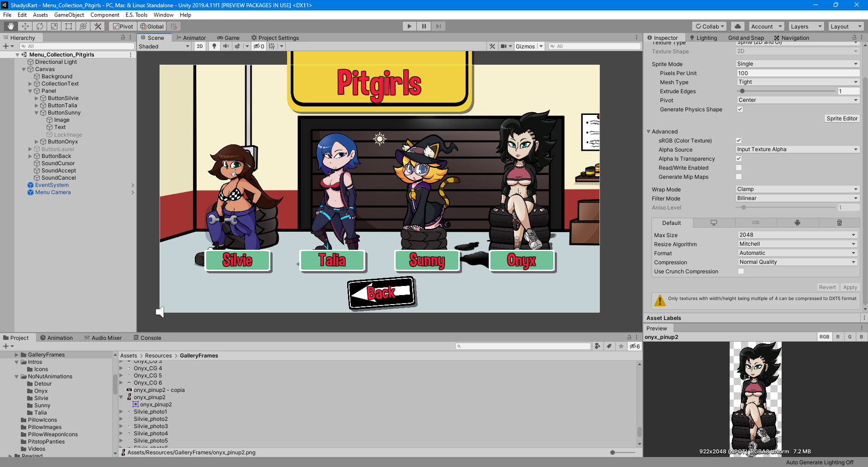
Task: Toggle scene effects (skybox) icon
Action: (237, 46)
